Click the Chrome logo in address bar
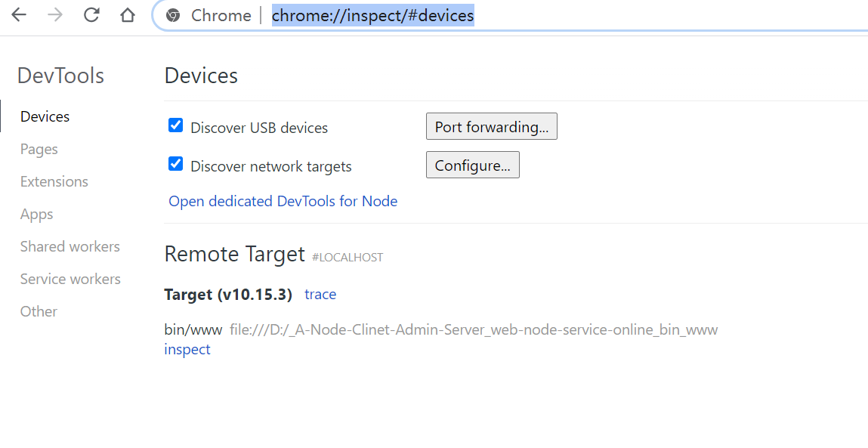 tap(173, 16)
